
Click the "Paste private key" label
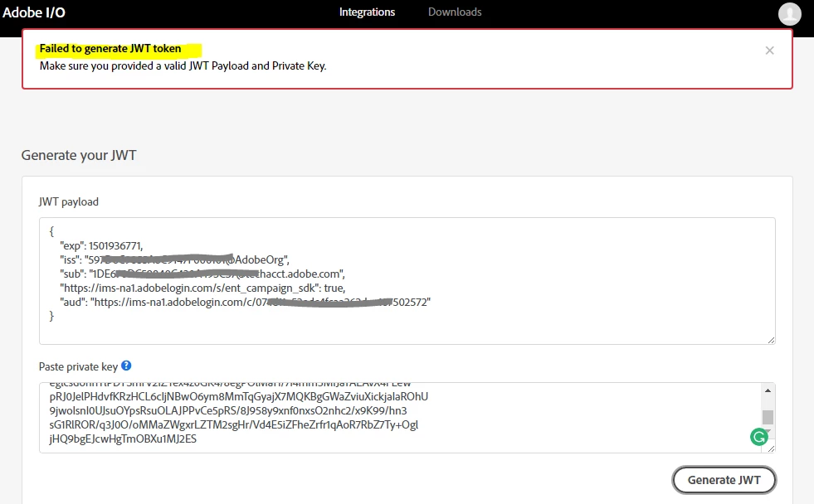pyautogui.click(x=78, y=366)
